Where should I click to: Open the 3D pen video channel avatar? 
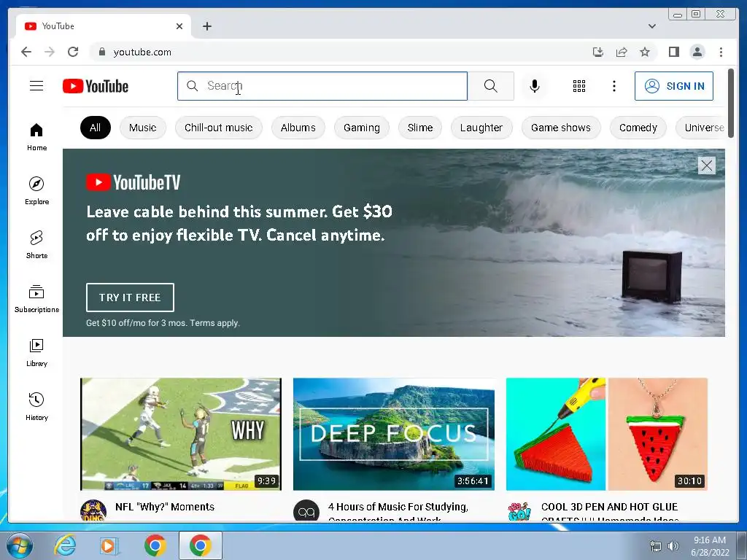(519, 510)
